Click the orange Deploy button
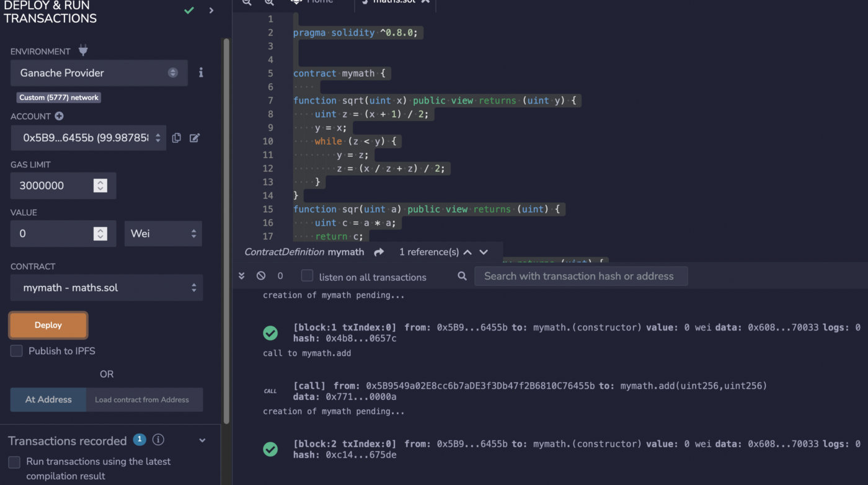Viewport: 868px width, 485px height. click(48, 325)
